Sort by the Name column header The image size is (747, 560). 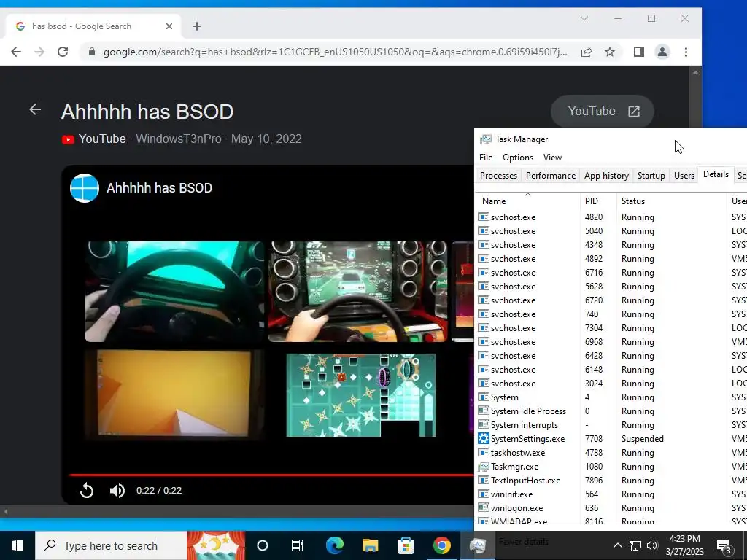(x=528, y=201)
